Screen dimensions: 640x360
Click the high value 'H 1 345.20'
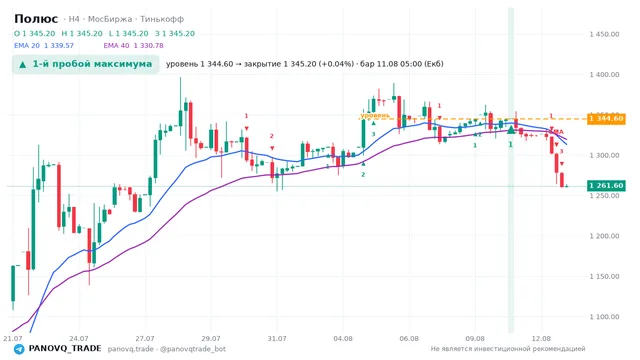(x=82, y=33)
